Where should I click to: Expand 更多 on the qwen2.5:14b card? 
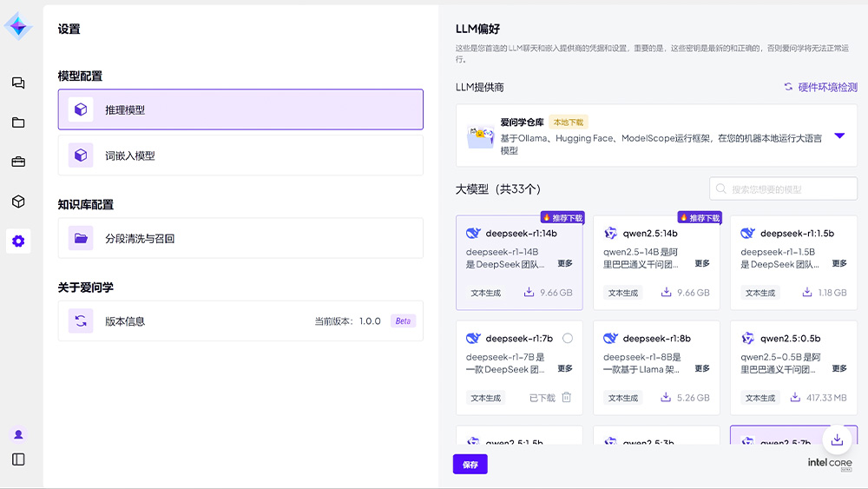702,263
